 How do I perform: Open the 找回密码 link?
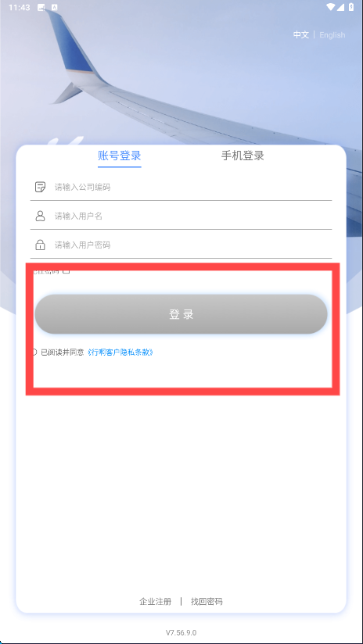207,602
